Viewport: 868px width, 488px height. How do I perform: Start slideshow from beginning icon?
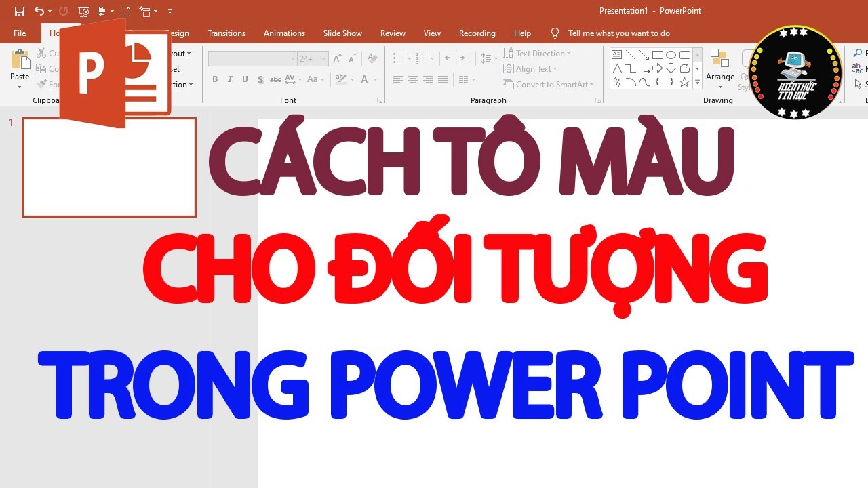[83, 12]
